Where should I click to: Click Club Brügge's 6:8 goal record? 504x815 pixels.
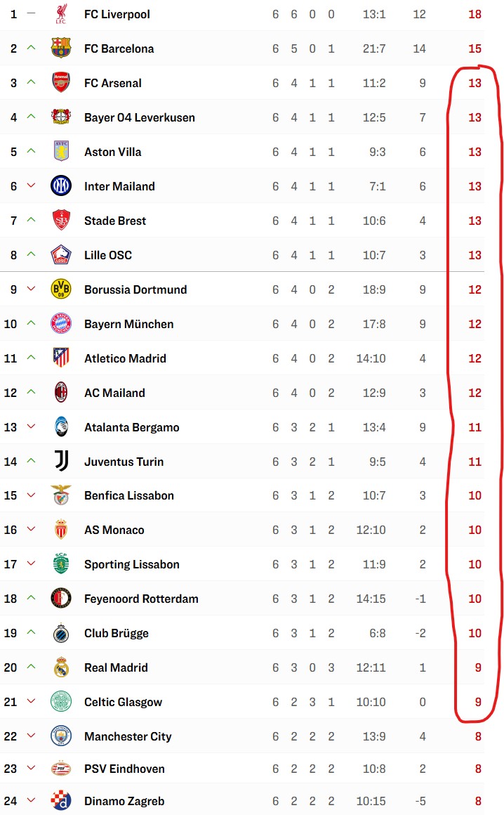pos(378,633)
